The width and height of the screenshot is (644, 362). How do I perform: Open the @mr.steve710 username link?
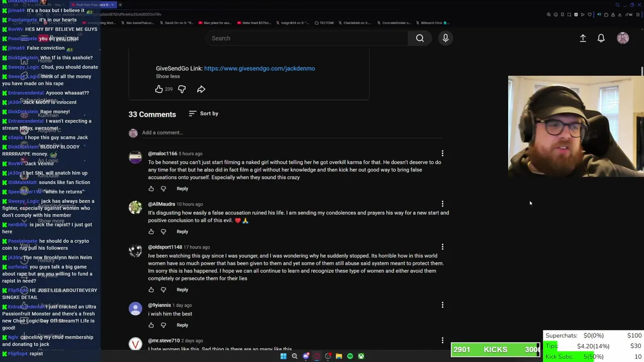point(164,340)
